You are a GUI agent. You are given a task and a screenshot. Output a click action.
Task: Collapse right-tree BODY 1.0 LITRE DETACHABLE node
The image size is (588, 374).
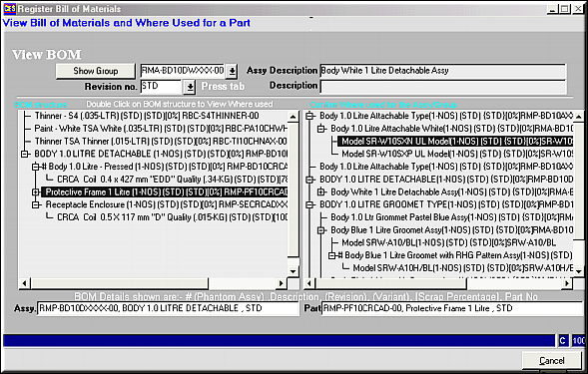pyautogui.click(x=309, y=180)
